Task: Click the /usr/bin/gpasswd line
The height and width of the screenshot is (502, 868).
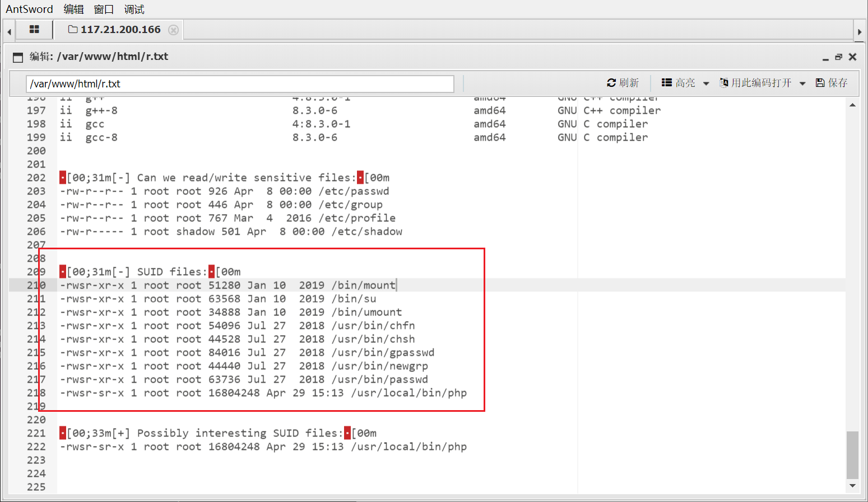Action: point(247,352)
